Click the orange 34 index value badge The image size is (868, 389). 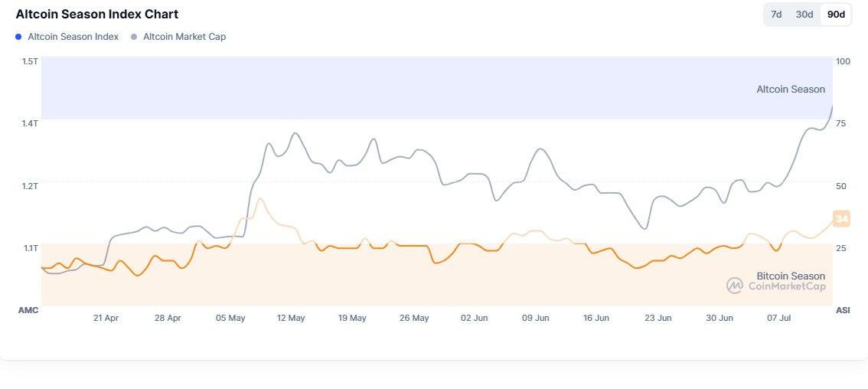841,219
